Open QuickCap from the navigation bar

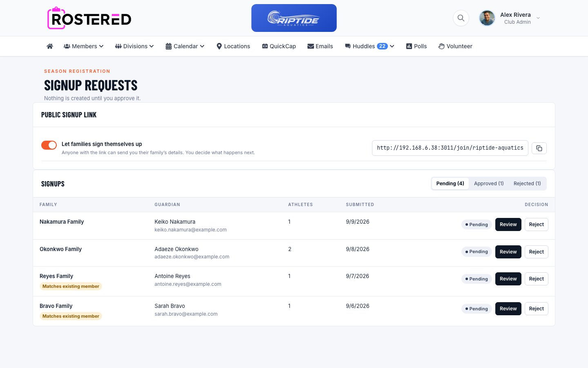279,46
